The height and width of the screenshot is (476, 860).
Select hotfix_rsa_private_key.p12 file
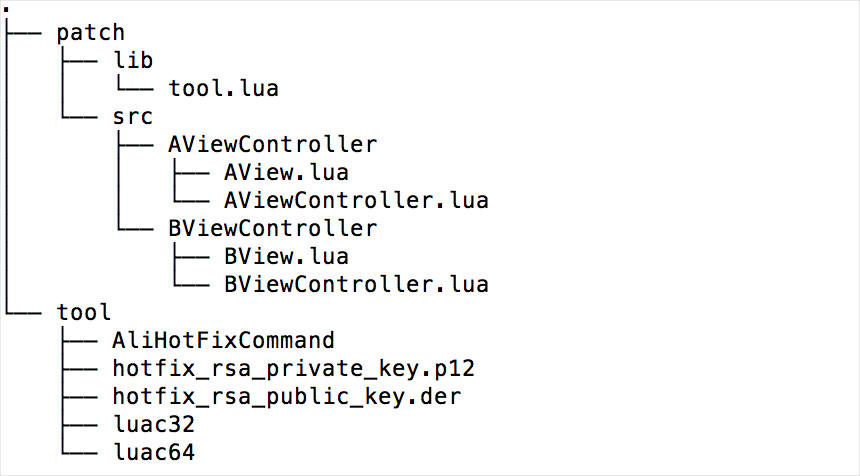(x=293, y=369)
